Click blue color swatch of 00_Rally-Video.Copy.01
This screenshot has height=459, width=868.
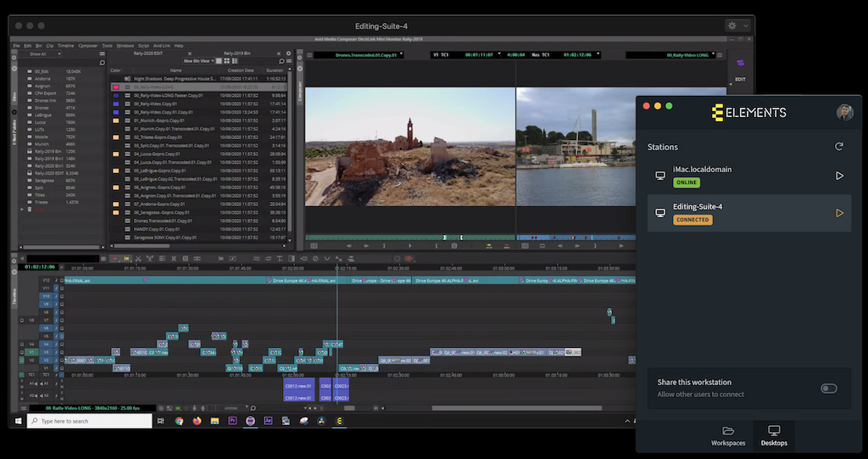click(115, 104)
